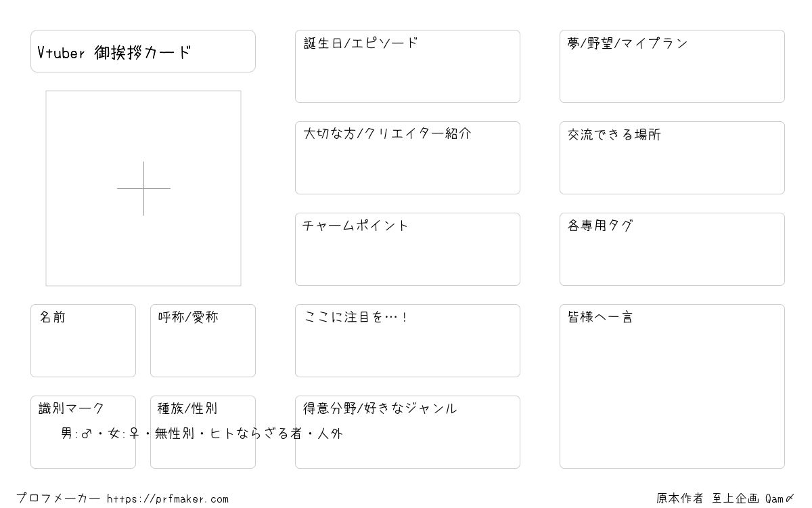Click the プロフメーカー footer label
The width and height of the screenshot is (812, 508).
(x=58, y=499)
